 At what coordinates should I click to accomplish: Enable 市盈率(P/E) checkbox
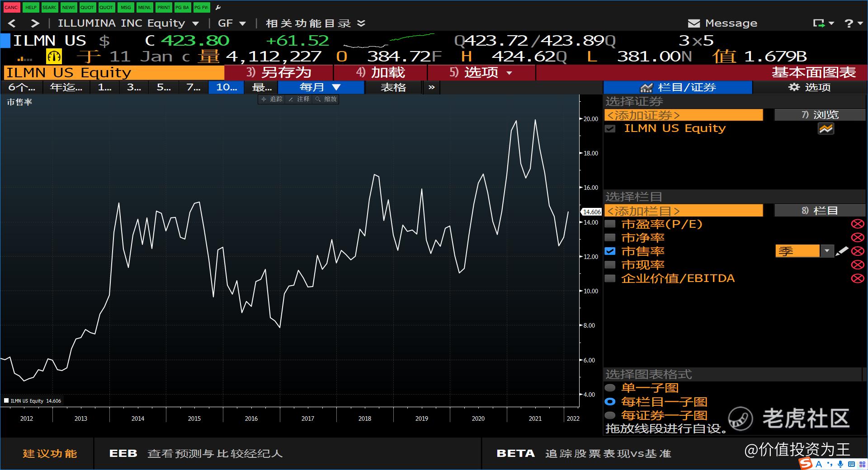pos(610,224)
